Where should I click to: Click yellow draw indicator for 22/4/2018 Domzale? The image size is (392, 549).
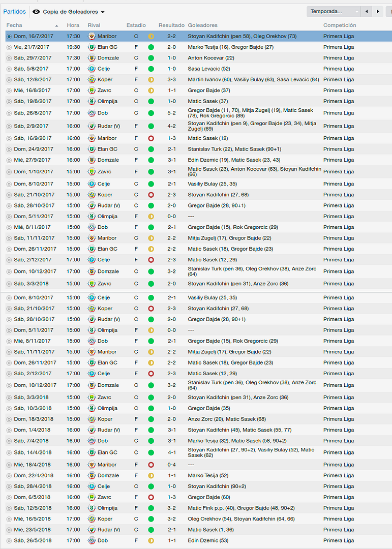(151, 475)
